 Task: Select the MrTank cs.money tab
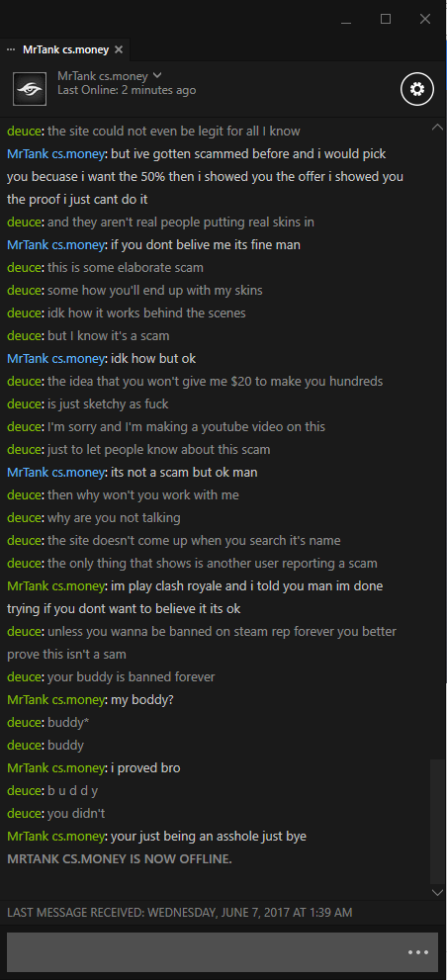click(x=65, y=49)
